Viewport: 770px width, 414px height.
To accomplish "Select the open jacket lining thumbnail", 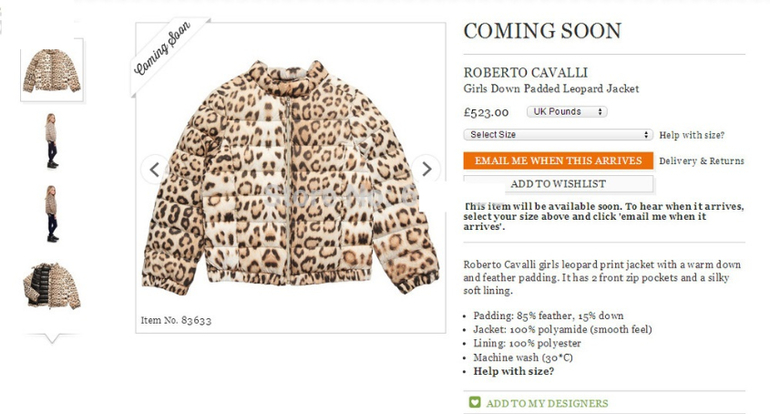I will coord(52,286).
